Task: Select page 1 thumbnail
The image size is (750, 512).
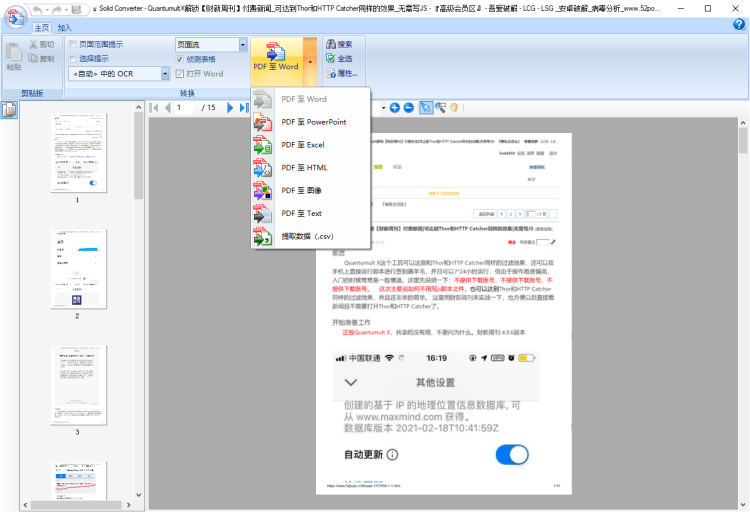Action: (x=79, y=153)
